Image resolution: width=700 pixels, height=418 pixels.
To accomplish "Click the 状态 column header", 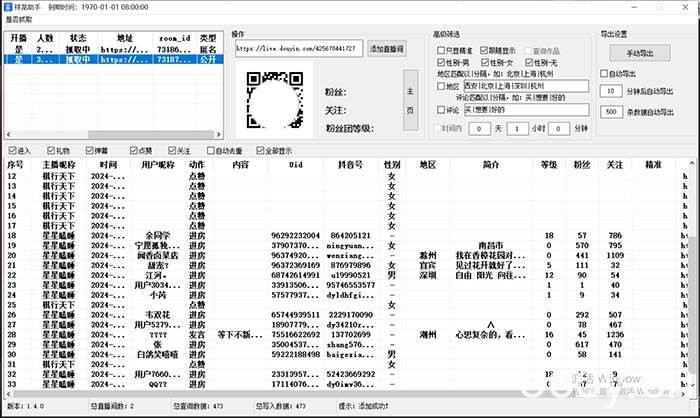I will click(78, 38).
